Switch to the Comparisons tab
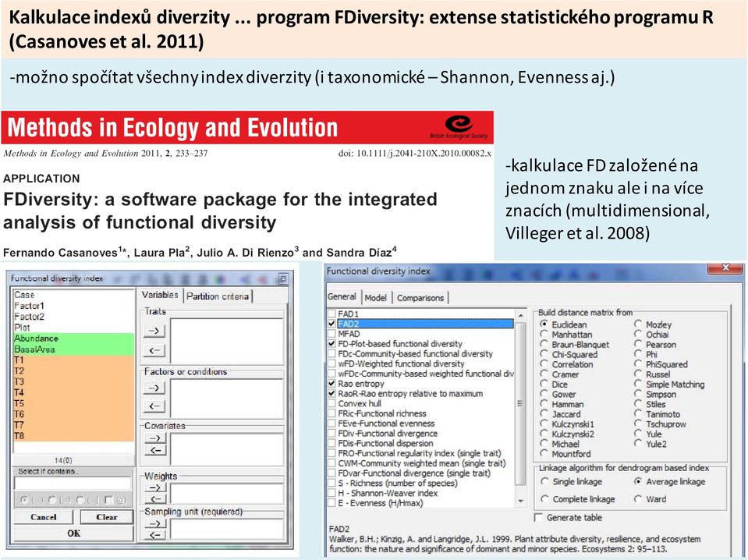The height and width of the screenshot is (560, 748). pos(420,297)
